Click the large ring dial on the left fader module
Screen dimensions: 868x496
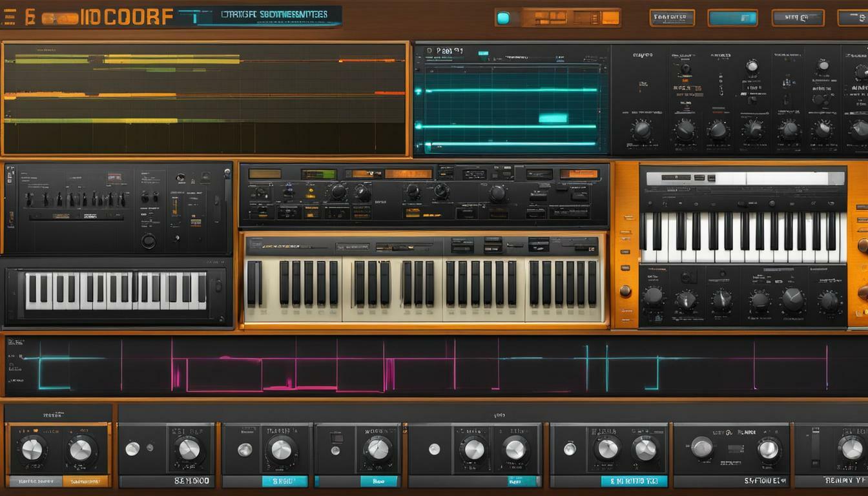tap(149, 241)
